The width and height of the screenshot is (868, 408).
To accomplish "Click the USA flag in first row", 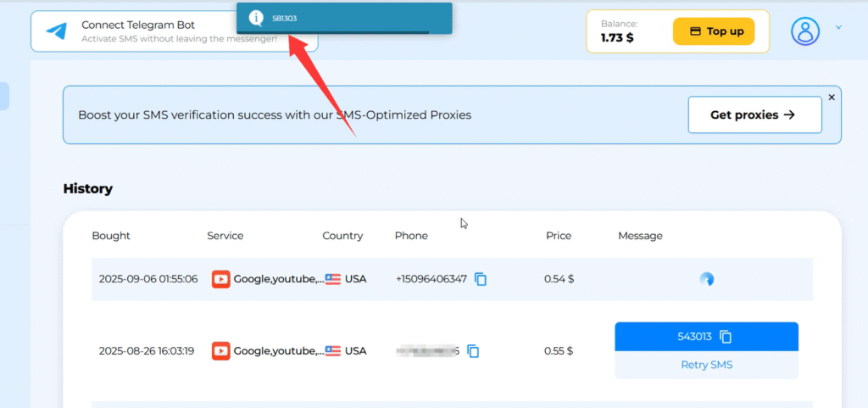I will click(x=333, y=279).
